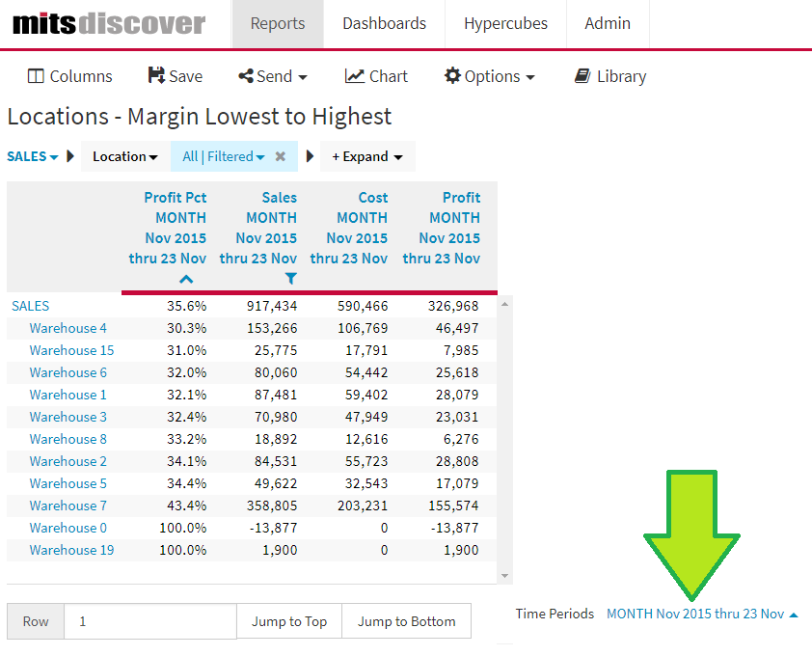Open the All | Filtered dropdown
The height and width of the screenshot is (656, 812).
click(x=223, y=156)
